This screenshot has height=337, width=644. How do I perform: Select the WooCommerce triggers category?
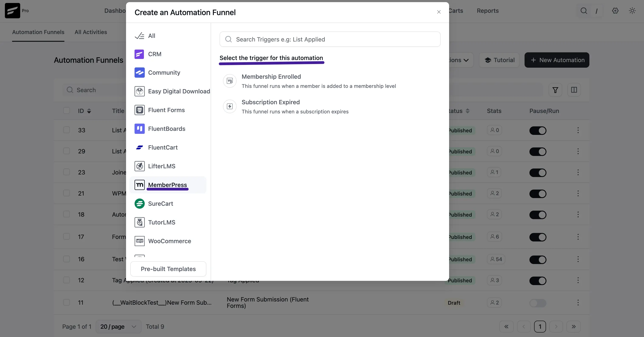point(168,241)
